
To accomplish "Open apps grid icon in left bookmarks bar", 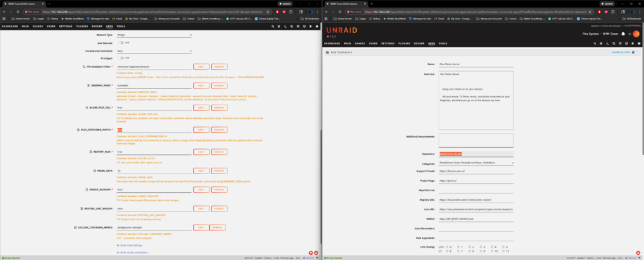I will (5, 19).
